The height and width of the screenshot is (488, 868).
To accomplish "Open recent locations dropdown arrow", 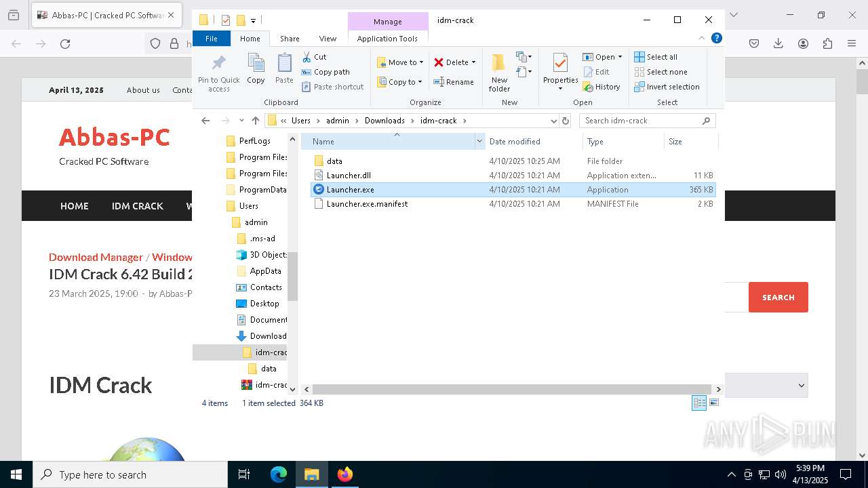I will pyautogui.click(x=241, y=121).
